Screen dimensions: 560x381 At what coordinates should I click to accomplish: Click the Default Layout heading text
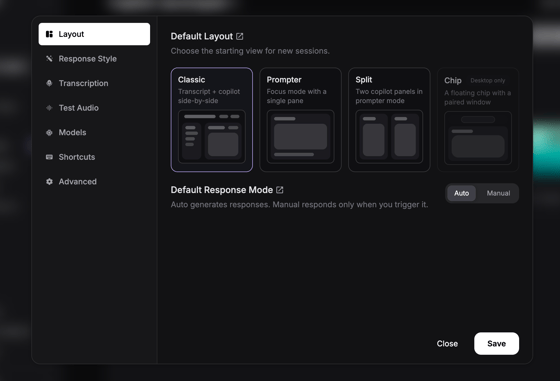click(x=202, y=36)
